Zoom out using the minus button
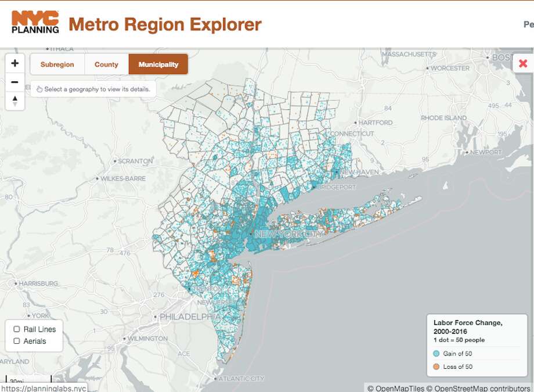 (15, 81)
